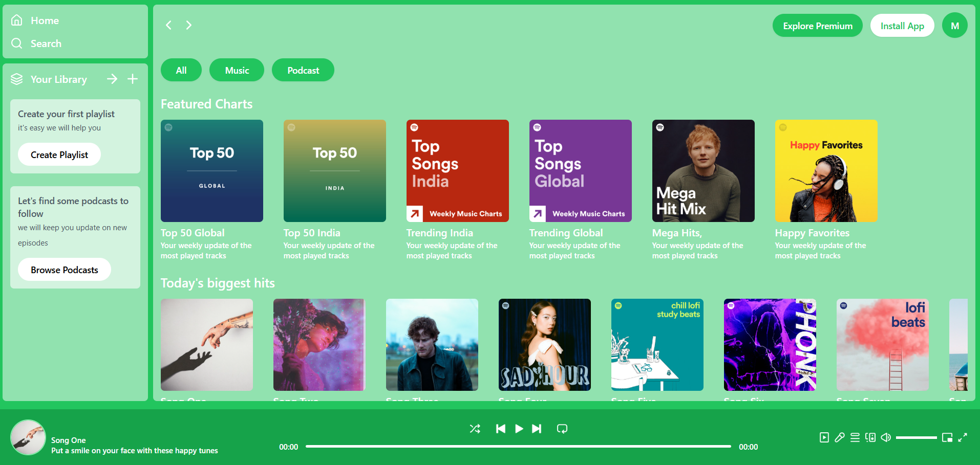Skip to the next track

click(537, 429)
